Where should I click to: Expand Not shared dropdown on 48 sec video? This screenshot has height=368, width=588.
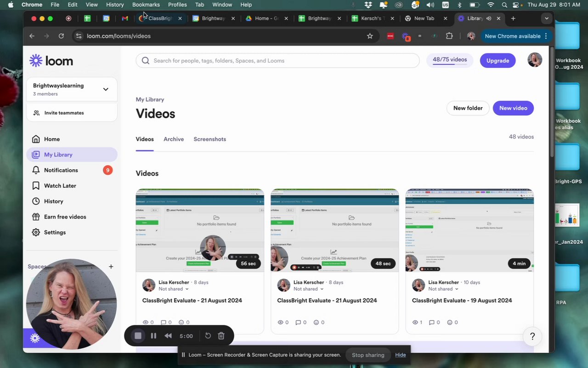coord(309,289)
